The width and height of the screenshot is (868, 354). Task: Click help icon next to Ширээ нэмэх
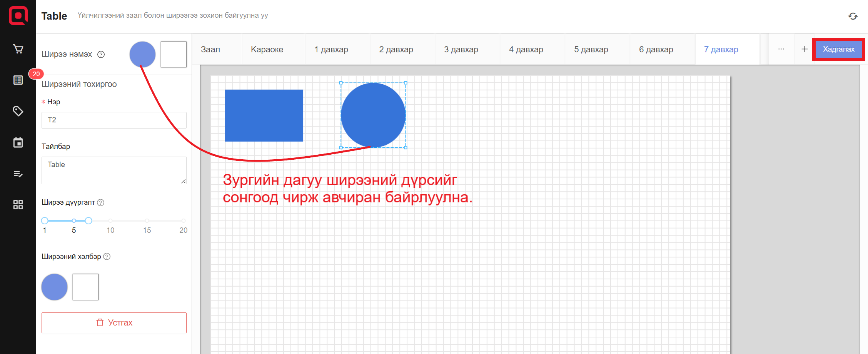click(x=101, y=55)
